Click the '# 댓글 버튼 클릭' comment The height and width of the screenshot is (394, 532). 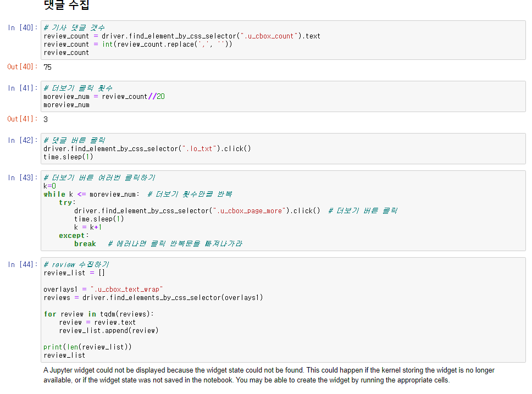(x=74, y=141)
